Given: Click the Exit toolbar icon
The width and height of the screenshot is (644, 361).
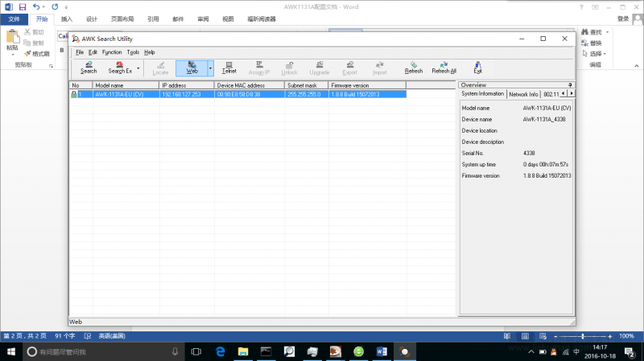Looking at the screenshot, I should coord(477,68).
